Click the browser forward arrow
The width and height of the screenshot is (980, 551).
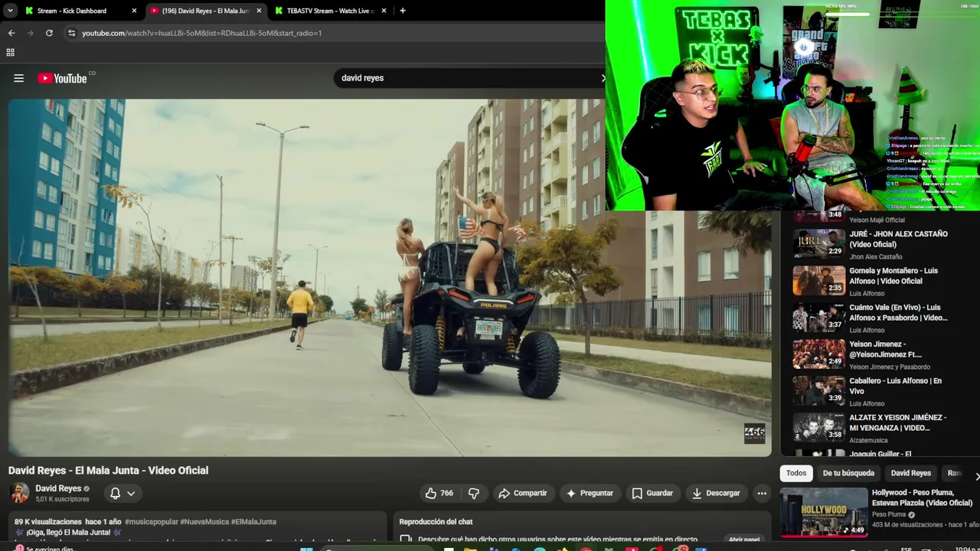[x=31, y=33]
